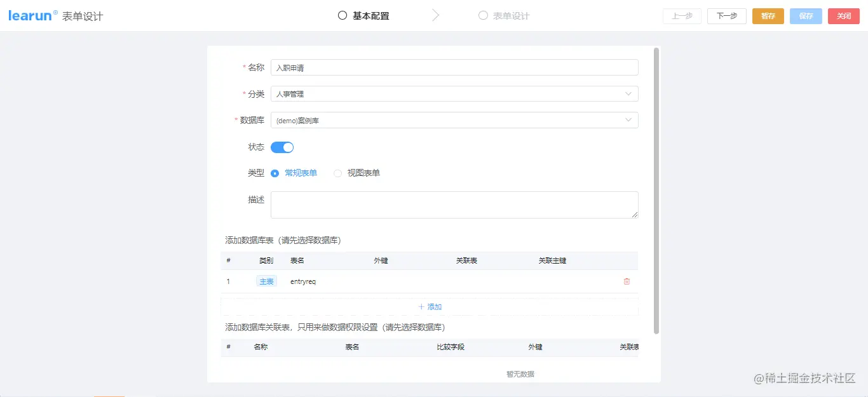Focus the 名称 input containing 入职申请
868x397 pixels.
[x=454, y=67]
